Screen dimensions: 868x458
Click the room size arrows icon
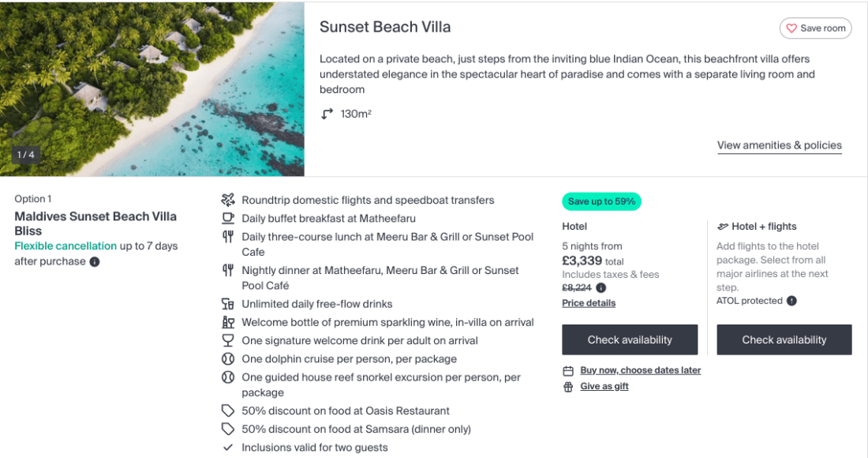[x=327, y=114]
